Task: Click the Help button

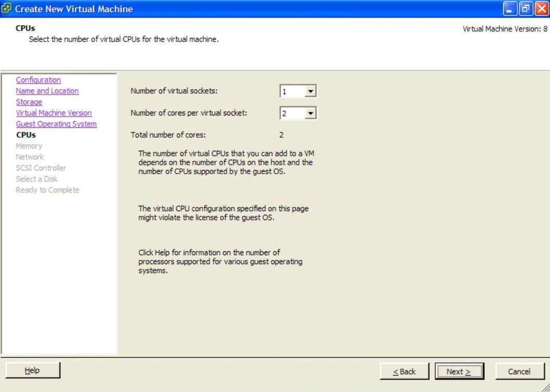Action: [33, 370]
